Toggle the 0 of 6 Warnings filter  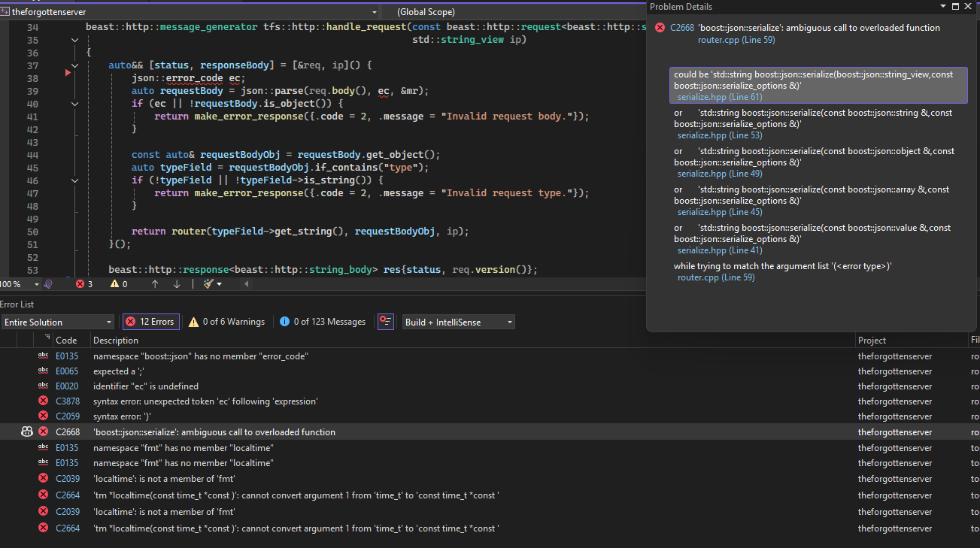tap(226, 322)
